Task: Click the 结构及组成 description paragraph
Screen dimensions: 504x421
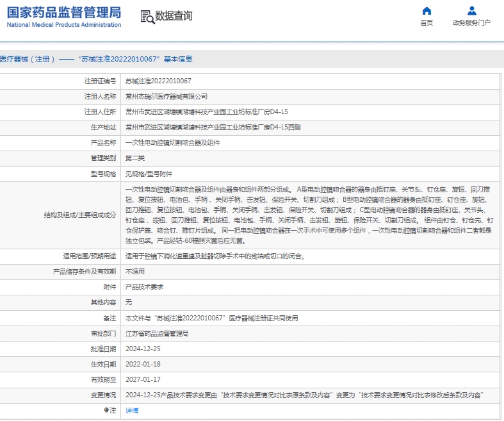Action: click(309, 215)
